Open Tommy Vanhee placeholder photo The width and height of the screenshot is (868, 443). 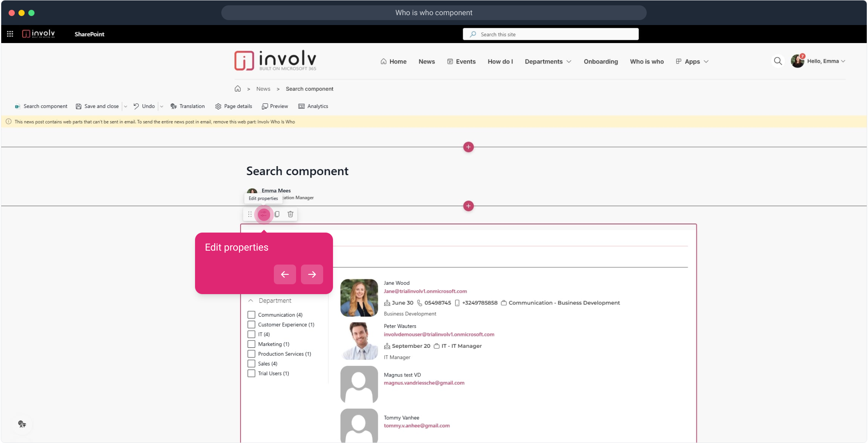click(359, 425)
